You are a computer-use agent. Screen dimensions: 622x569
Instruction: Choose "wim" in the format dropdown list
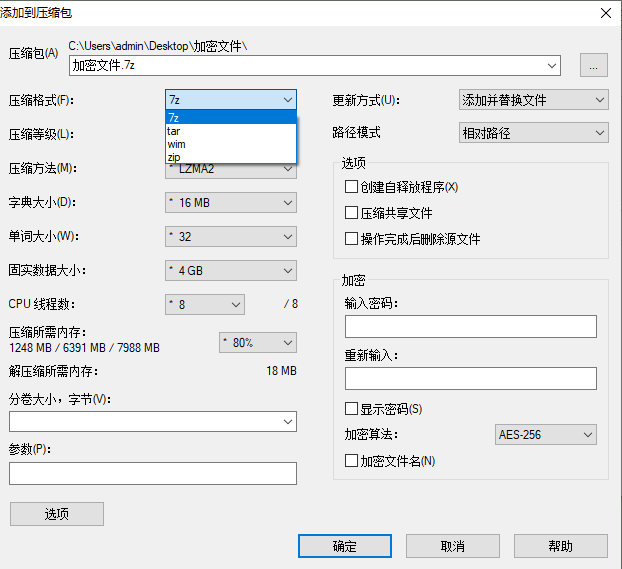pyautogui.click(x=176, y=144)
